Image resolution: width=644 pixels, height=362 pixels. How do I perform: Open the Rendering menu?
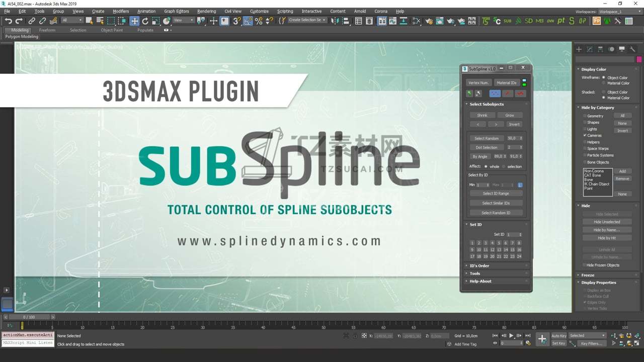point(206,11)
